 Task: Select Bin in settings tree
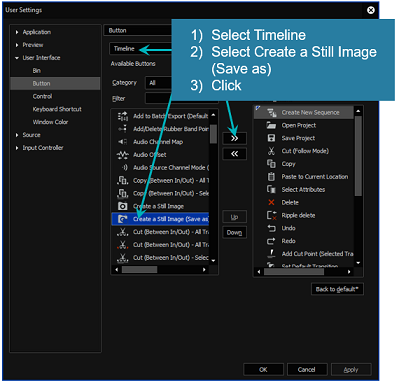(x=37, y=71)
